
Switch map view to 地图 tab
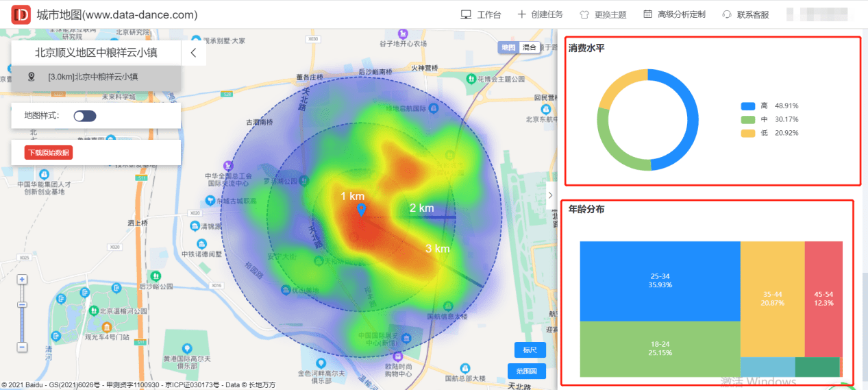pyautogui.click(x=508, y=47)
